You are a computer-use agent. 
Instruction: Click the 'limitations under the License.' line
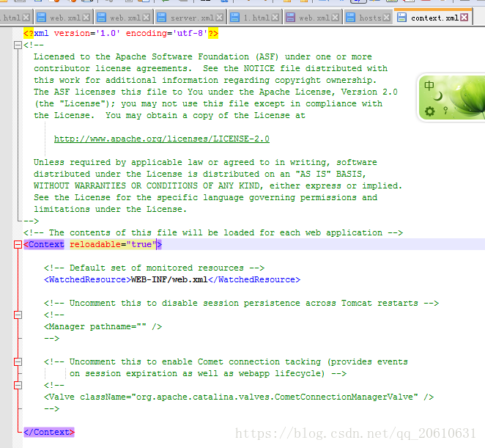coord(110,209)
